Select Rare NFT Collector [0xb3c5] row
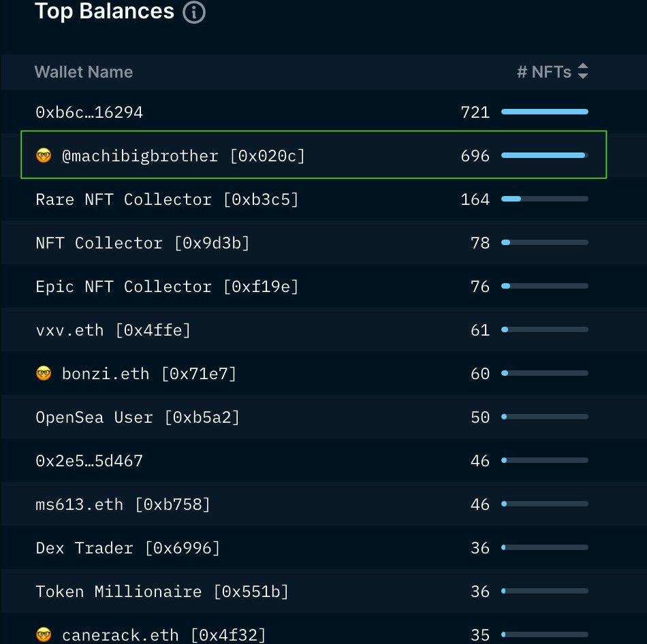 (167, 199)
